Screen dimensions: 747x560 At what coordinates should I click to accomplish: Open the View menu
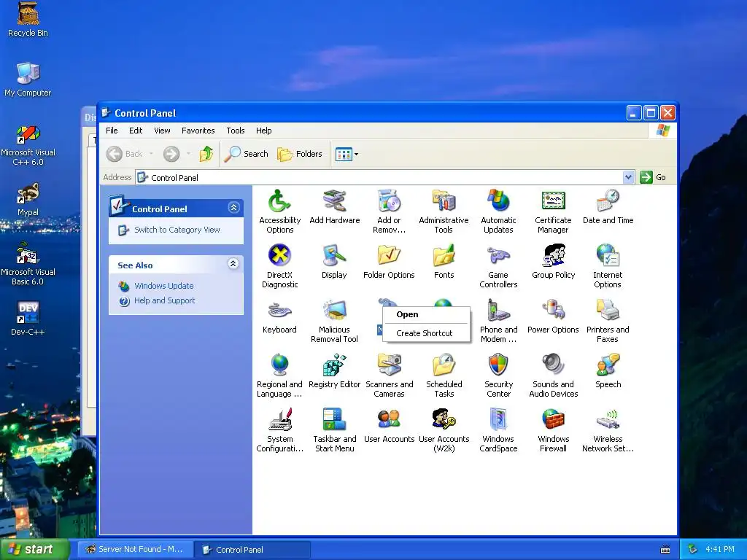point(162,131)
